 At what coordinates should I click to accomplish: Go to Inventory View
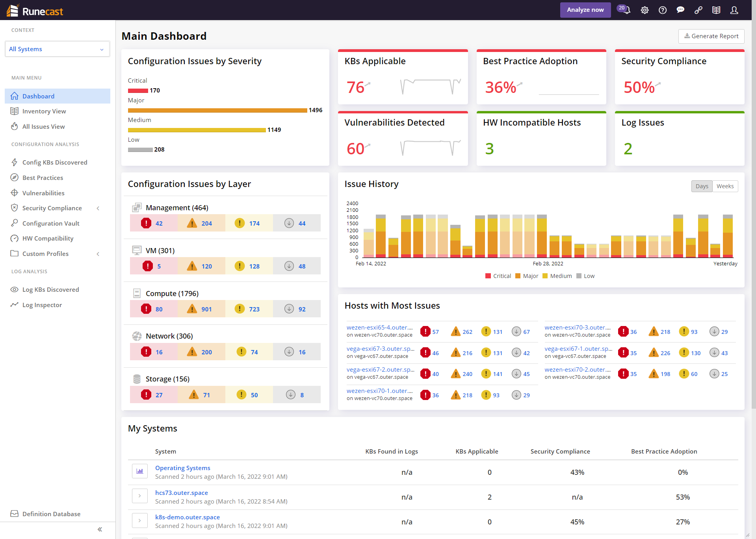pos(44,111)
